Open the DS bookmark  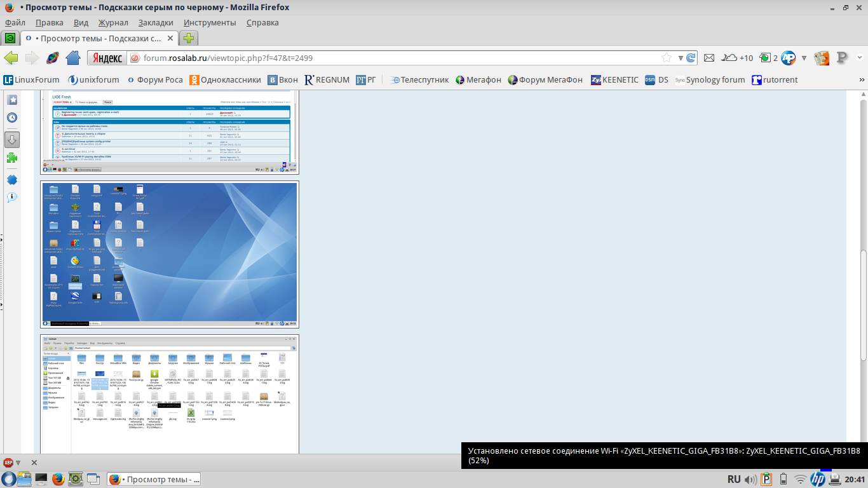pyautogui.click(x=656, y=79)
